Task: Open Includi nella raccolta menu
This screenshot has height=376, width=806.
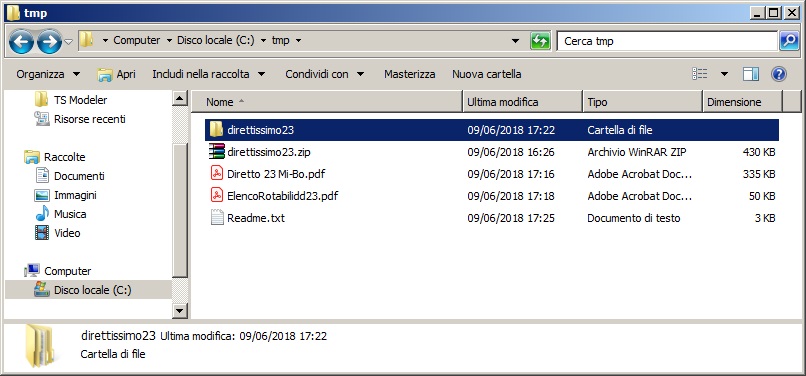Action: click(209, 74)
